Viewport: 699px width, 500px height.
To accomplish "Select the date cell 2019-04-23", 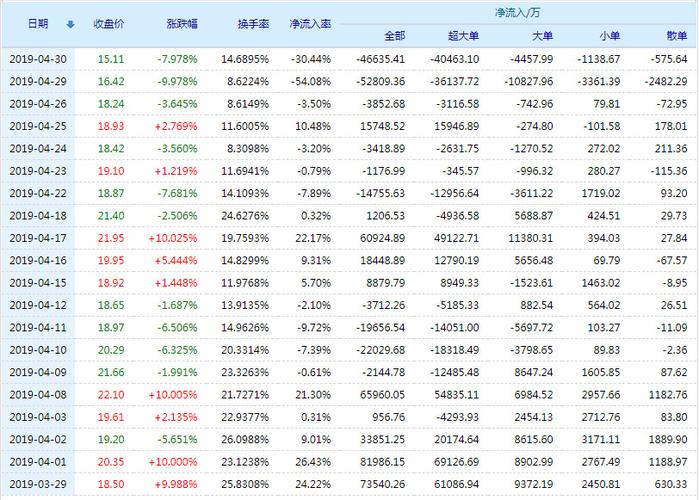I will [x=38, y=171].
